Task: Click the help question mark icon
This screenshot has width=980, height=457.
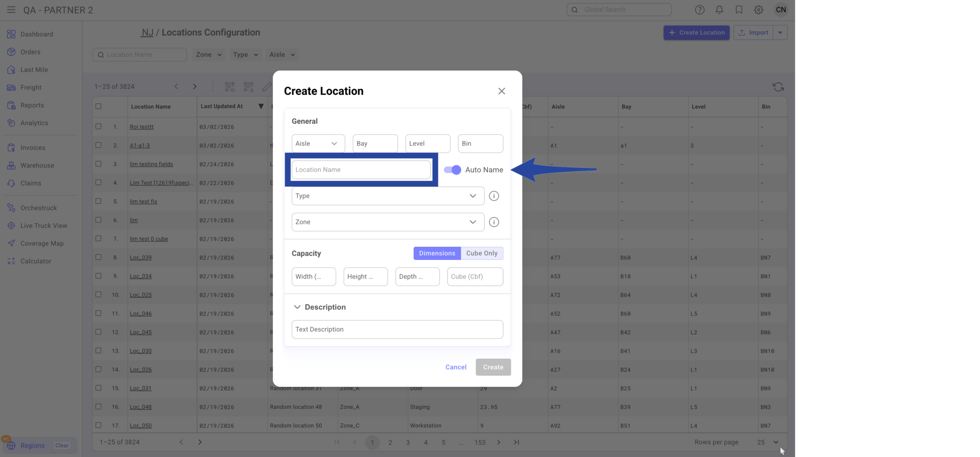Action: pyautogui.click(x=699, y=10)
